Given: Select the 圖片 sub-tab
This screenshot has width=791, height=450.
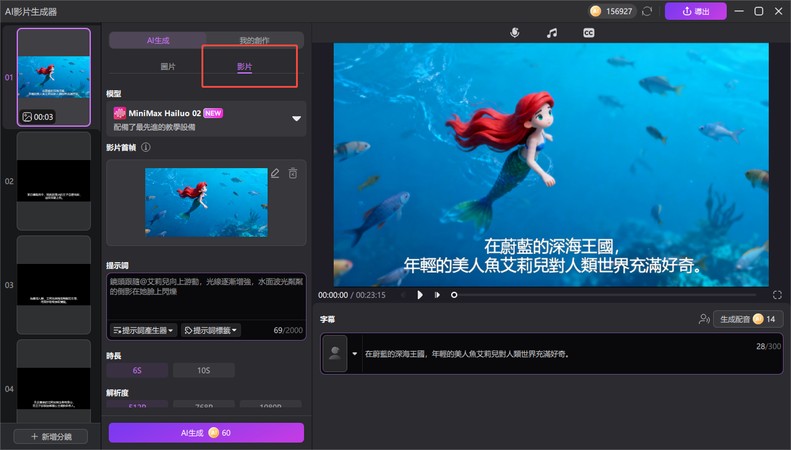Looking at the screenshot, I should point(168,67).
